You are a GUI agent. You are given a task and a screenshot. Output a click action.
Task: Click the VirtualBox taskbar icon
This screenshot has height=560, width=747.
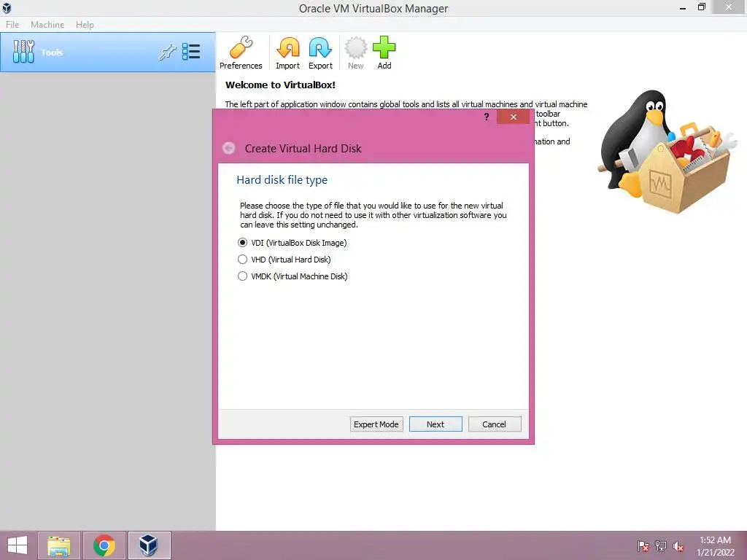pos(149,545)
